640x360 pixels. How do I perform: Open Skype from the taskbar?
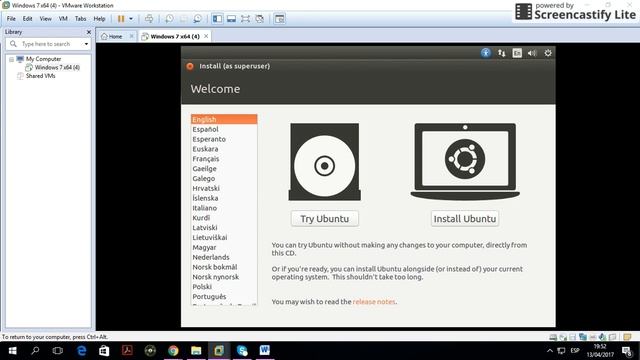pos(242,351)
